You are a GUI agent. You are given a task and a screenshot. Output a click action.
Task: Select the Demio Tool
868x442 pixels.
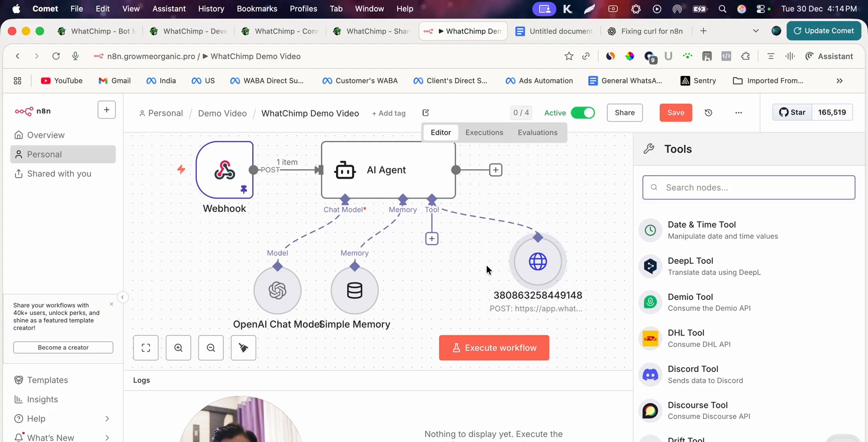click(748, 302)
